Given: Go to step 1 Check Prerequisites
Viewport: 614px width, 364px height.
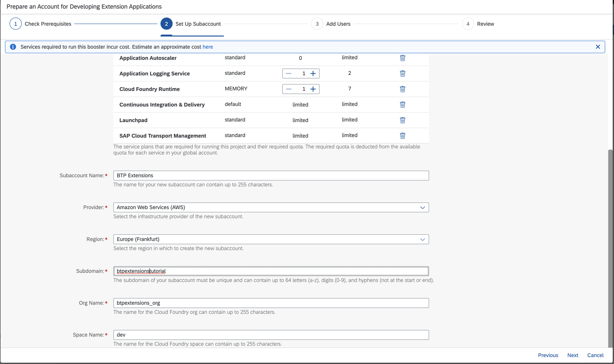Looking at the screenshot, I should click(40, 24).
